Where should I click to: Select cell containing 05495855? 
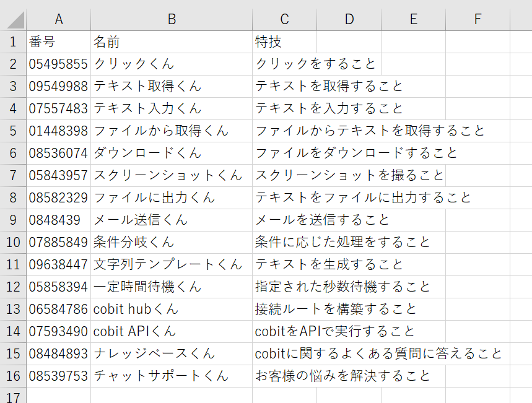tap(59, 64)
